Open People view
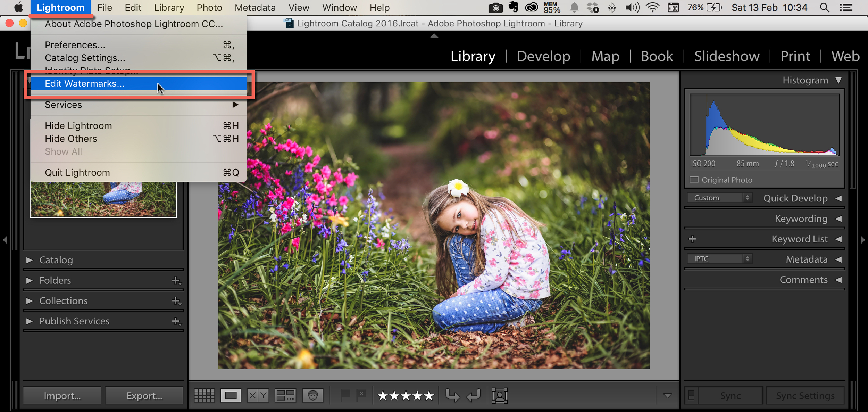Viewport: 868px width, 412px height. tap(312, 395)
